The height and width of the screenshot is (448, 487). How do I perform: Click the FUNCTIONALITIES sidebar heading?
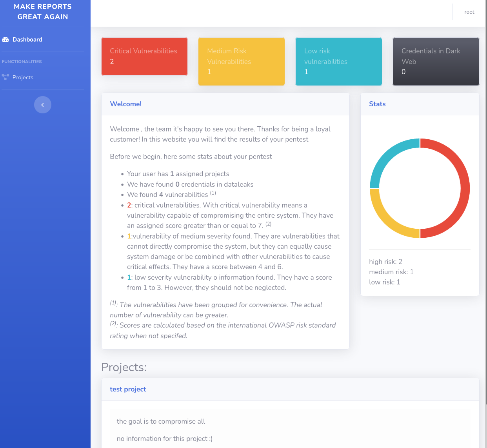22,62
